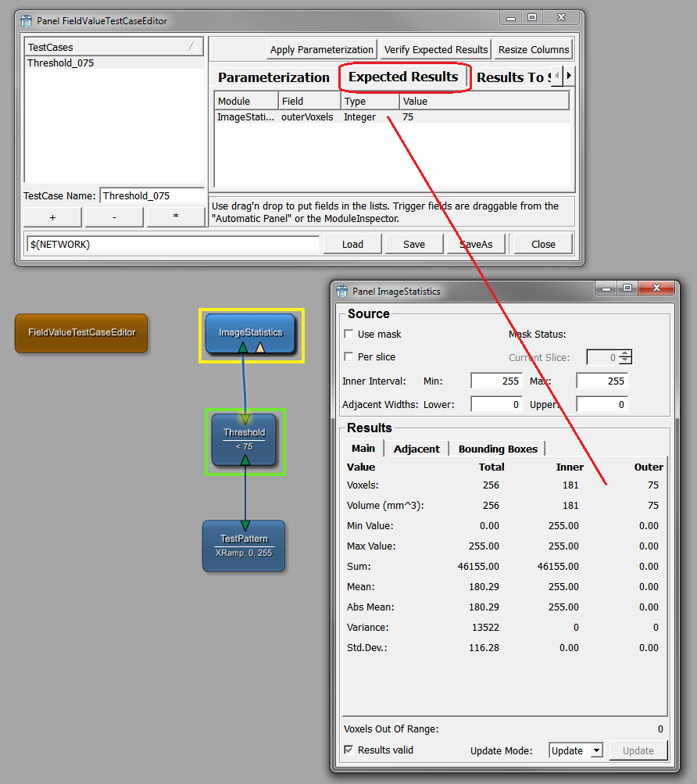Open the Bounding Boxes tab

498,449
